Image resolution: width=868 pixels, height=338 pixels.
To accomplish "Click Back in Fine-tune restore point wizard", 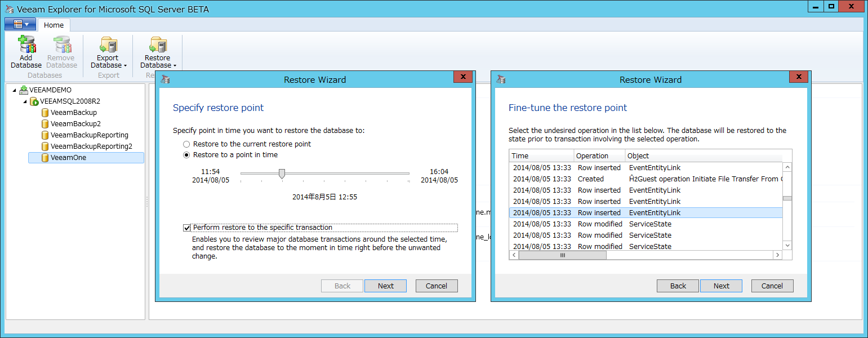I will click(x=678, y=286).
